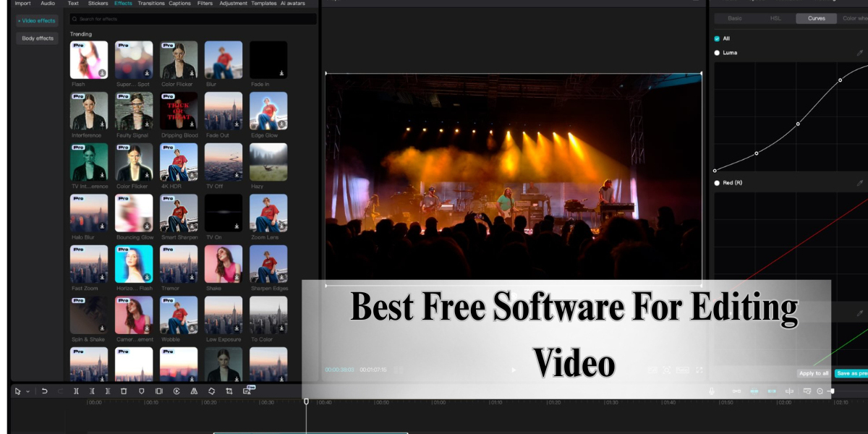This screenshot has height=434, width=868.
Task: Click the timeline zoom slider handle
Action: (832, 391)
